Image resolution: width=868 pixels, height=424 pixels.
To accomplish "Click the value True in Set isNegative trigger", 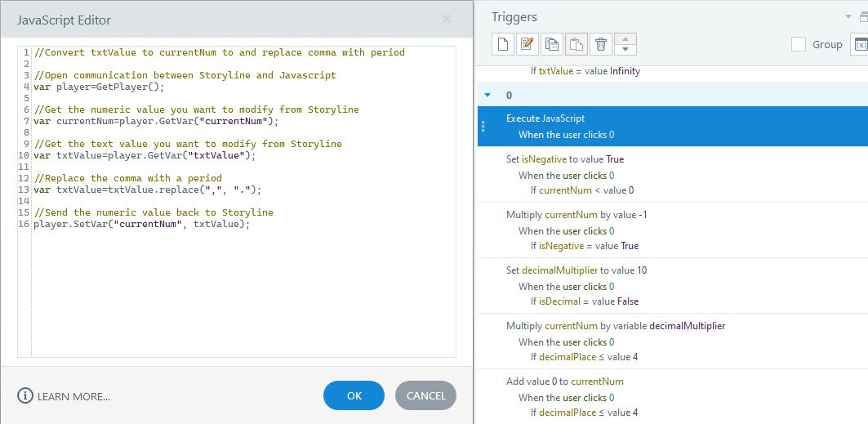I will click(x=615, y=159).
